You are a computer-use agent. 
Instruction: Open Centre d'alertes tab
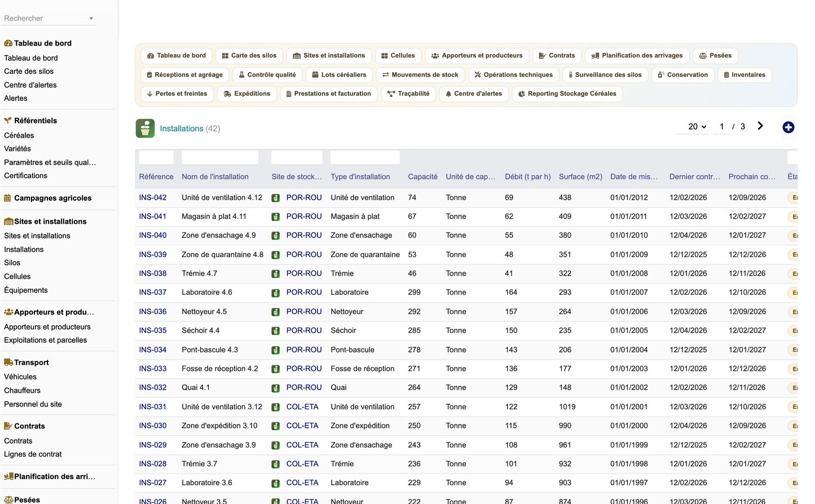474,94
